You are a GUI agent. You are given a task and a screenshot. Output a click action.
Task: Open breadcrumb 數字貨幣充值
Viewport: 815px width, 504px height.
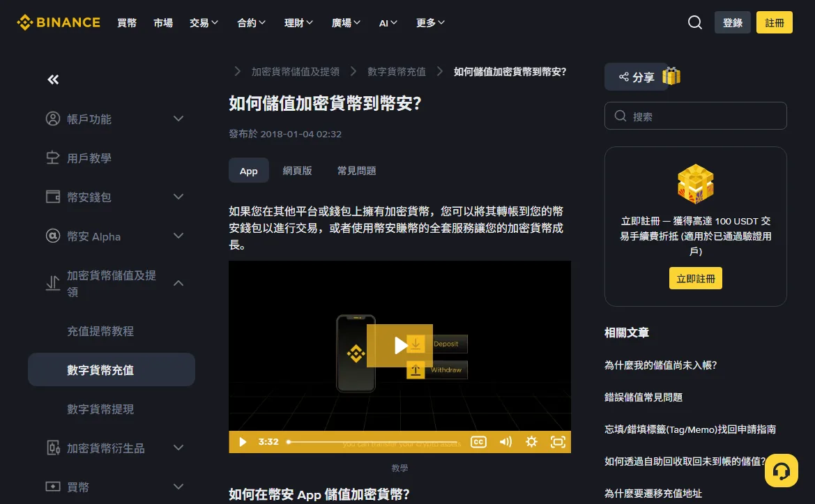[397, 72]
